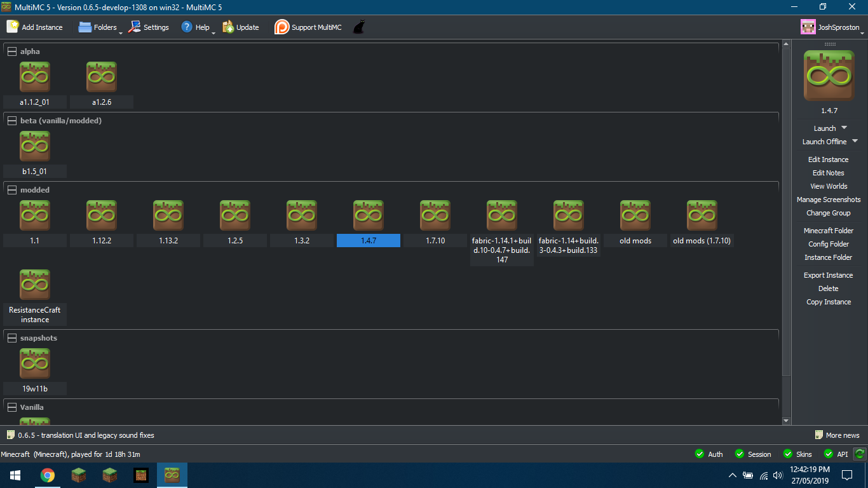Click the selected 1.4.7 instance icon

[369, 215]
